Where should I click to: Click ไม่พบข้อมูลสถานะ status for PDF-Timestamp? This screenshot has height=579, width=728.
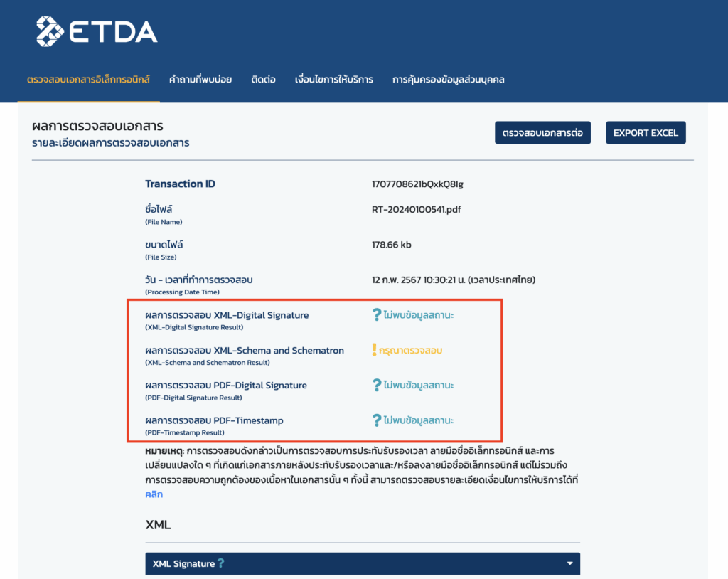(418, 420)
